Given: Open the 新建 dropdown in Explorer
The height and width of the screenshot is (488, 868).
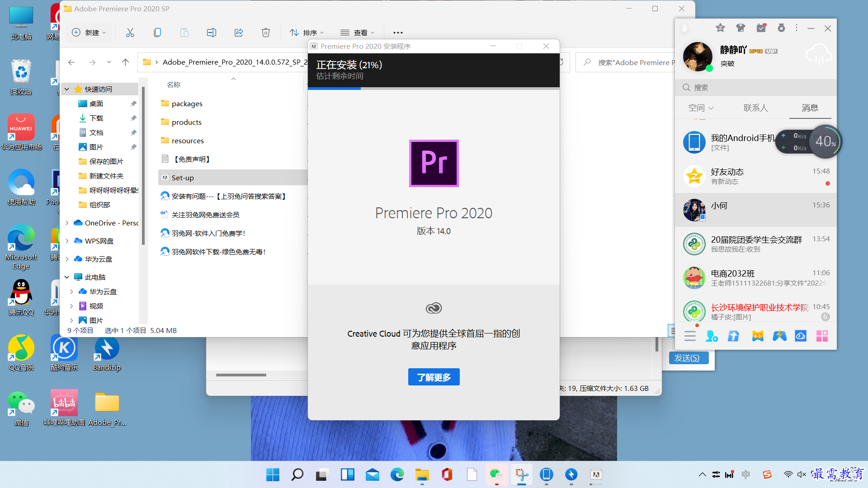Looking at the screenshot, I should pos(89,33).
